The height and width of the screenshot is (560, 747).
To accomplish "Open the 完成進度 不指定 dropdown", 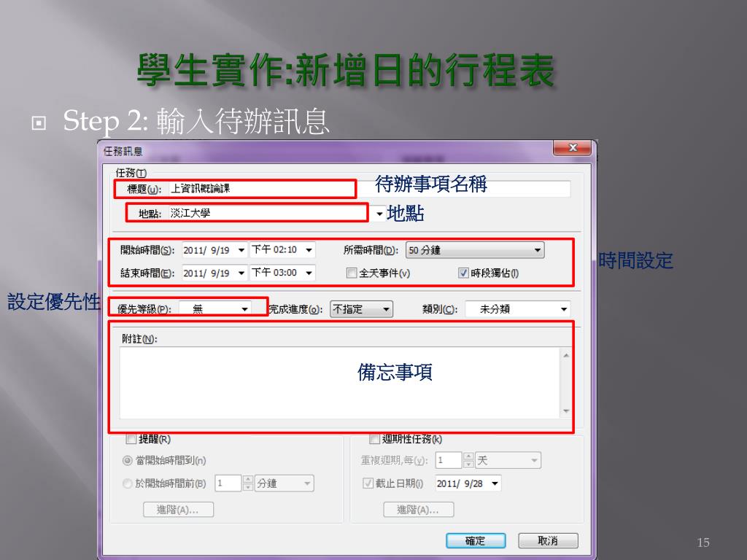I will (x=361, y=309).
